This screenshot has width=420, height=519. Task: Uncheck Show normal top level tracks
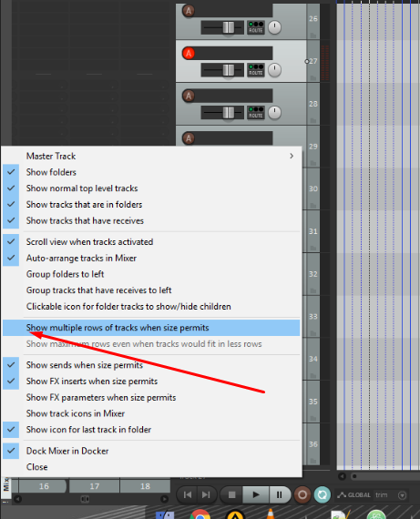click(151, 188)
